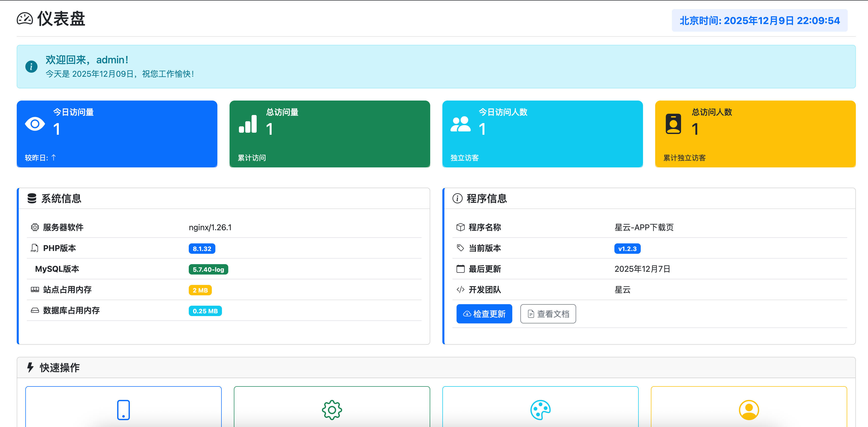Click the 5.7.40-log MySQL version badge
868x427 pixels.
pyautogui.click(x=208, y=269)
